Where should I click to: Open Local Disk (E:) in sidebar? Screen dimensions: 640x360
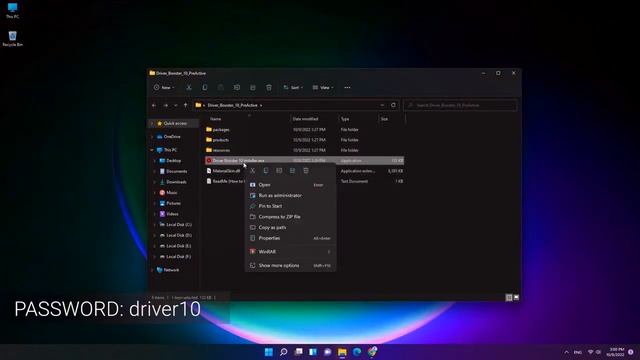179,246
